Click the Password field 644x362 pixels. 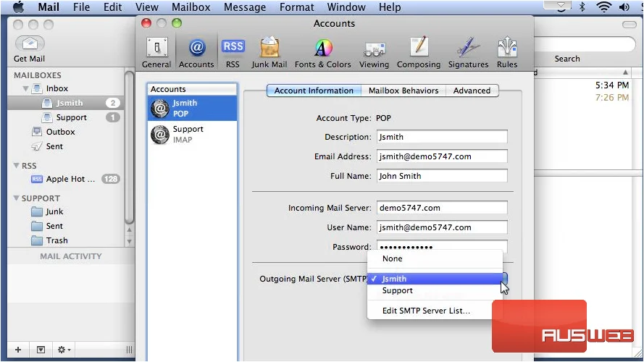tap(442, 246)
